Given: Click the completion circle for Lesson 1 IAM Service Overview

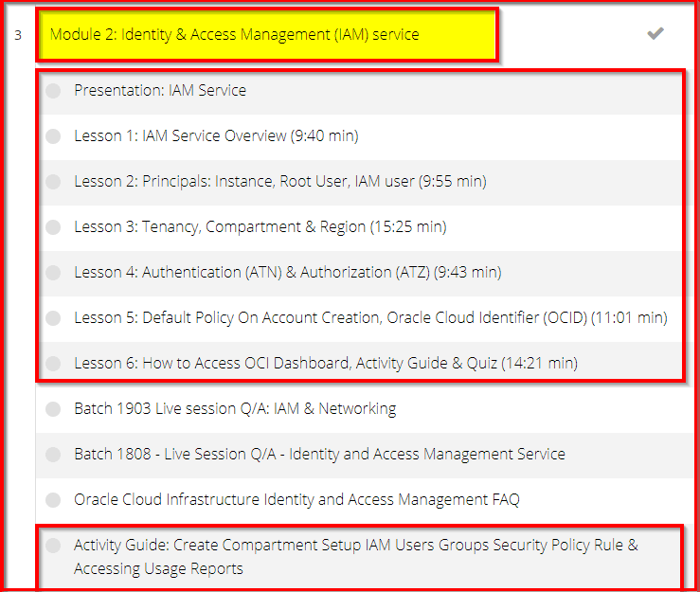Looking at the screenshot, I should pyautogui.click(x=53, y=136).
